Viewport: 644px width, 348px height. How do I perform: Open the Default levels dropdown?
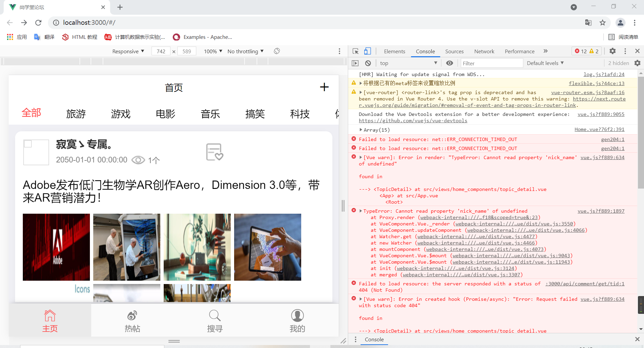[545, 63]
